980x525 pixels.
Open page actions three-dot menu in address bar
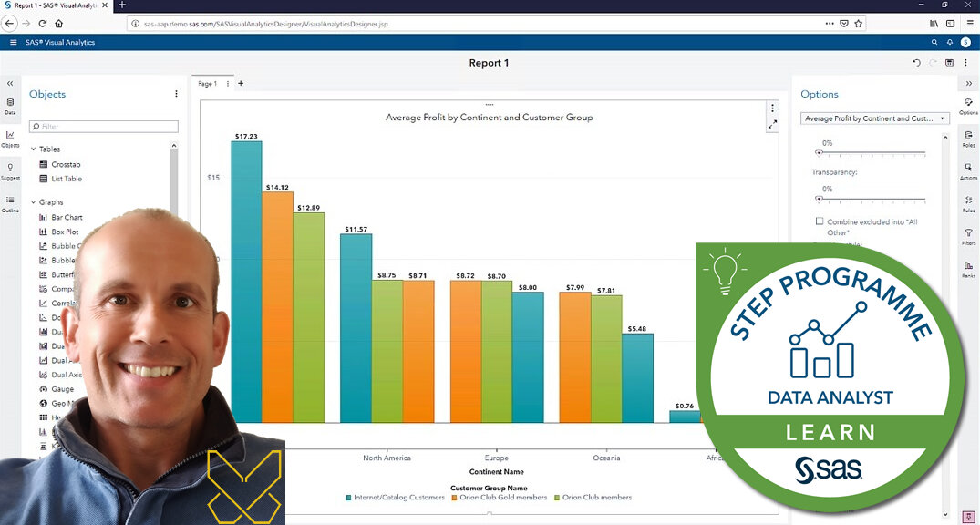[x=830, y=23]
